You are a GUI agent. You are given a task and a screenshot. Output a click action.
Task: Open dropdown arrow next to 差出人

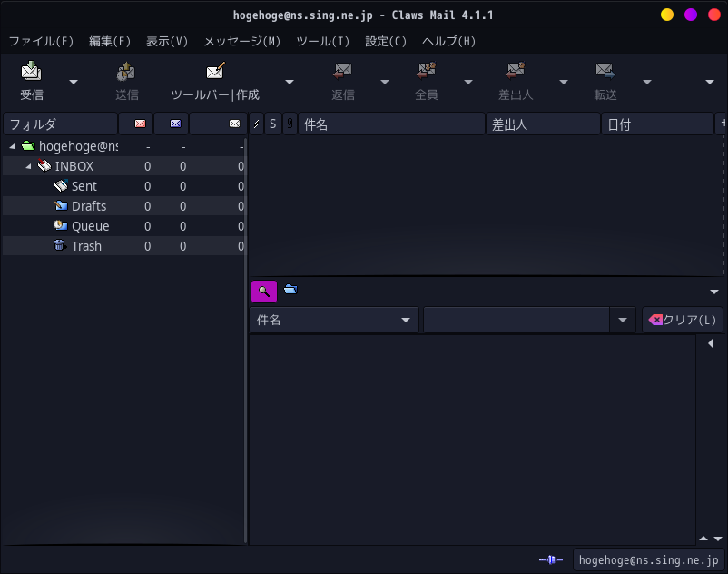564,83
